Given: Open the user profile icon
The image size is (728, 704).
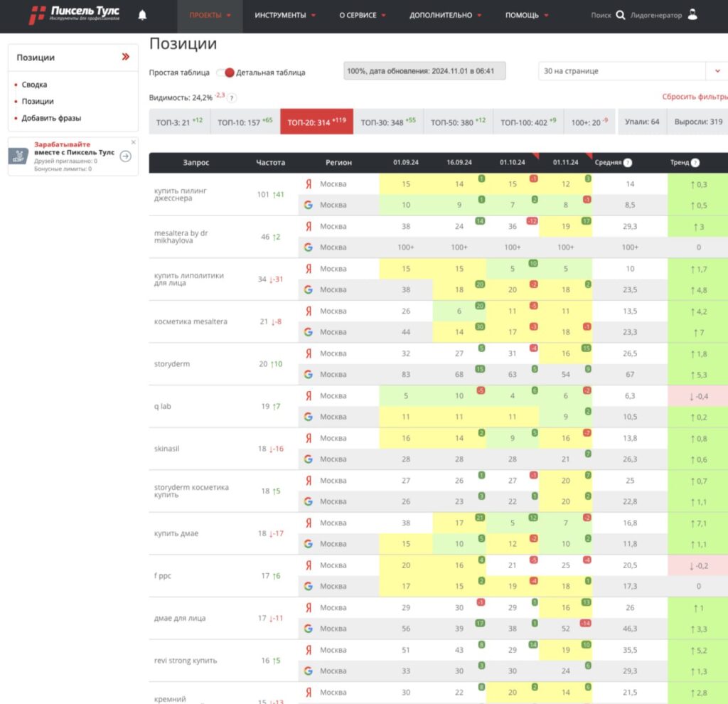Looking at the screenshot, I should tap(692, 15).
